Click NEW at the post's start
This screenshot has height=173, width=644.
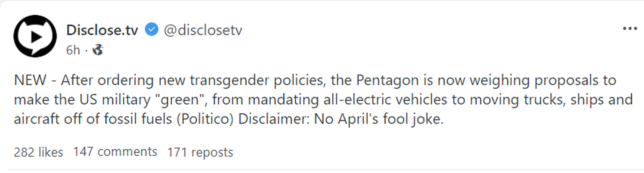click(x=30, y=80)
